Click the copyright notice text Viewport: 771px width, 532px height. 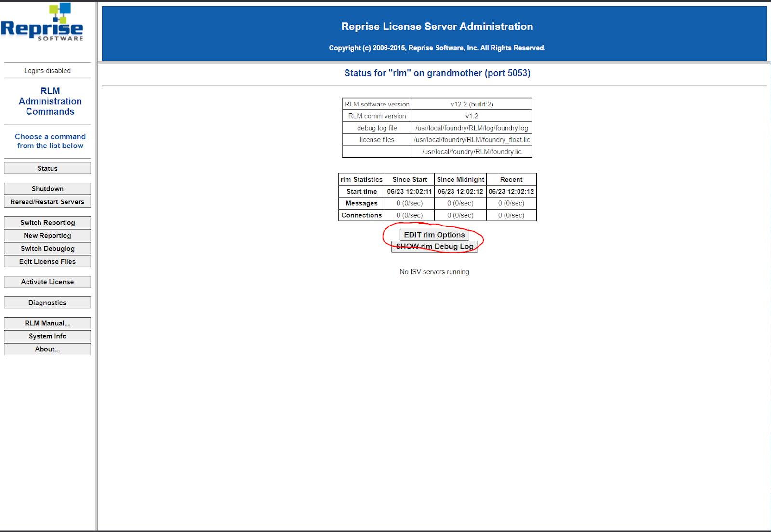tap(437, 48)
